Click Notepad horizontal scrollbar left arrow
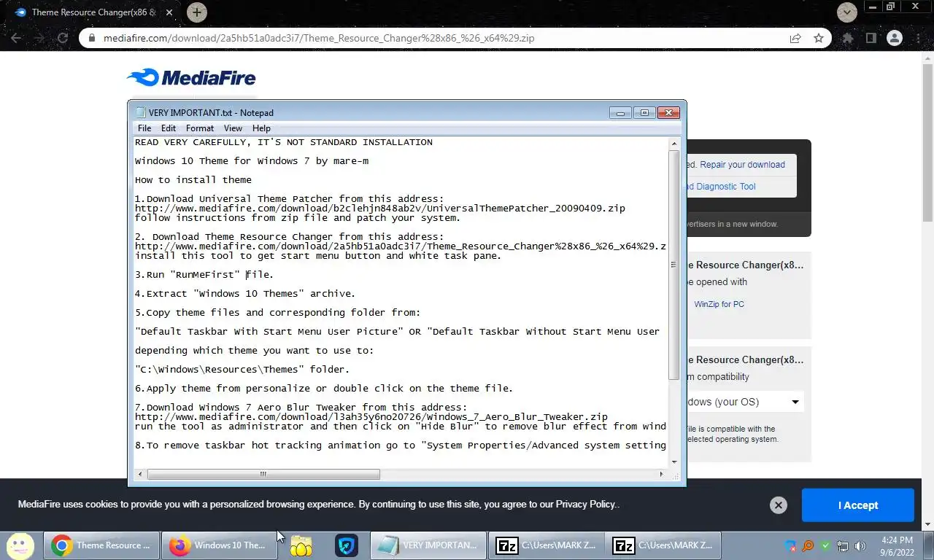The image size is (934, 560). coord(141,474)
